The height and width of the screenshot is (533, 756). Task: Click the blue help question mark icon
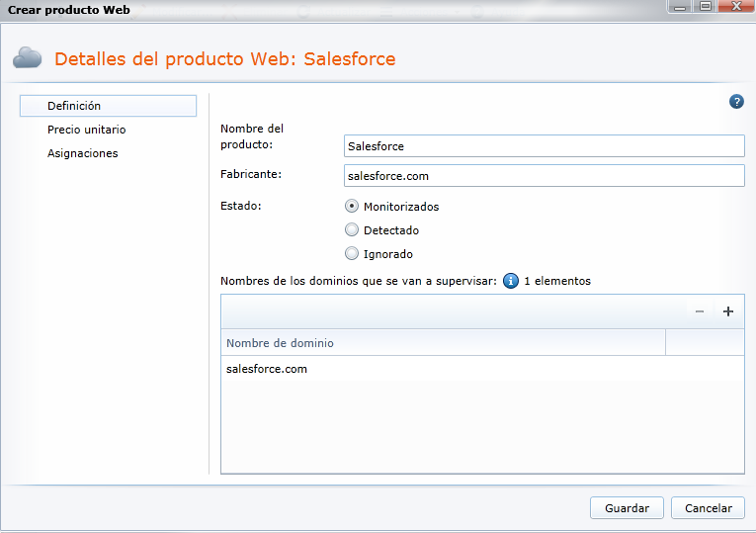[x=736, y=102]
